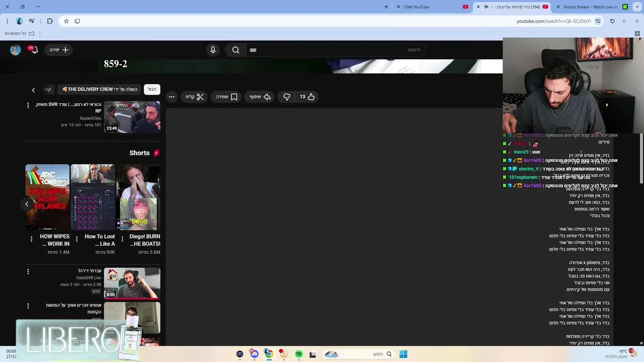The height and width of the screenshot is (362, 644).
Task: Advance the filter chips with the arrow
Action: (x=33, y=90)
